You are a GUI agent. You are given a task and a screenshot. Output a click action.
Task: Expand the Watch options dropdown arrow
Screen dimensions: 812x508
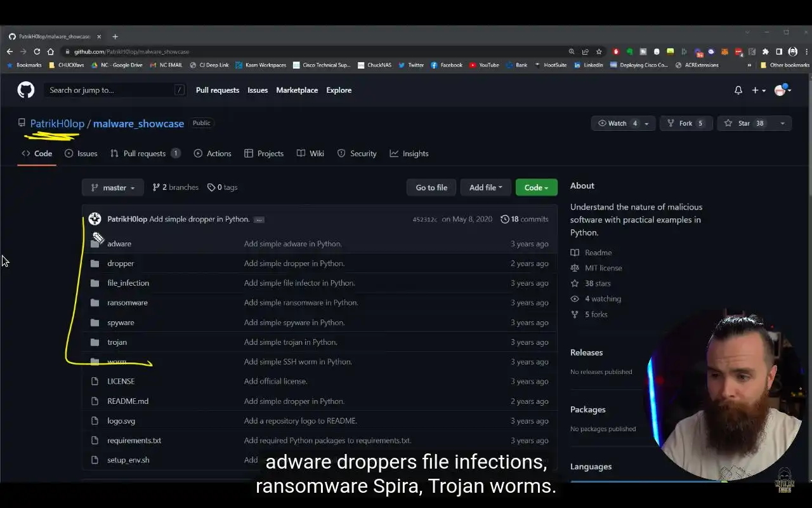(646, 123)
